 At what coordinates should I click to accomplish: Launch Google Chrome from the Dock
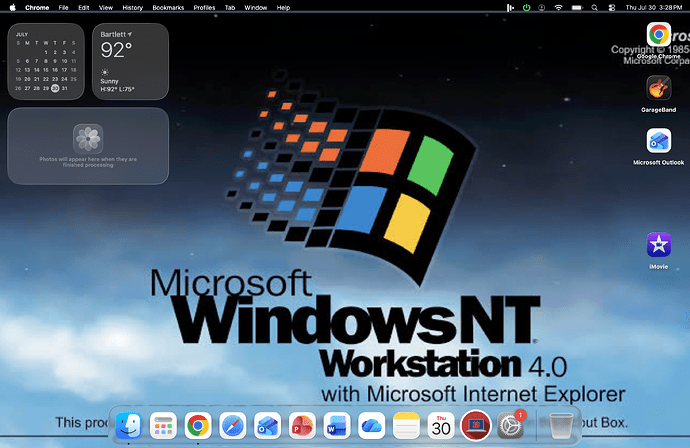click(198, 426)
